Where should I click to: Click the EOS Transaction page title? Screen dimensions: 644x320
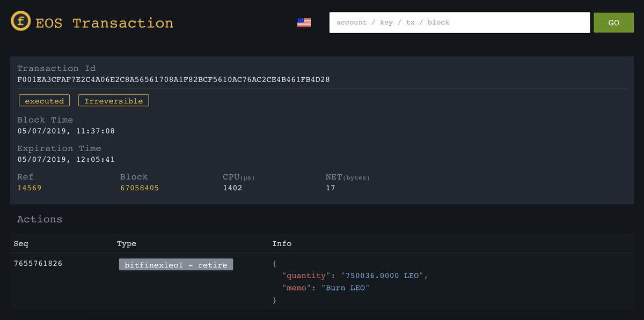coord(104,23)
